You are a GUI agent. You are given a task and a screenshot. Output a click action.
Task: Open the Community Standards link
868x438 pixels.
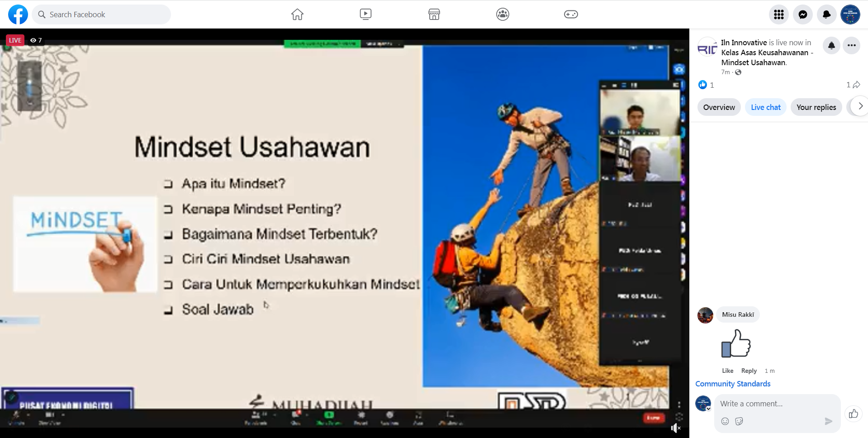pos(733,384)
